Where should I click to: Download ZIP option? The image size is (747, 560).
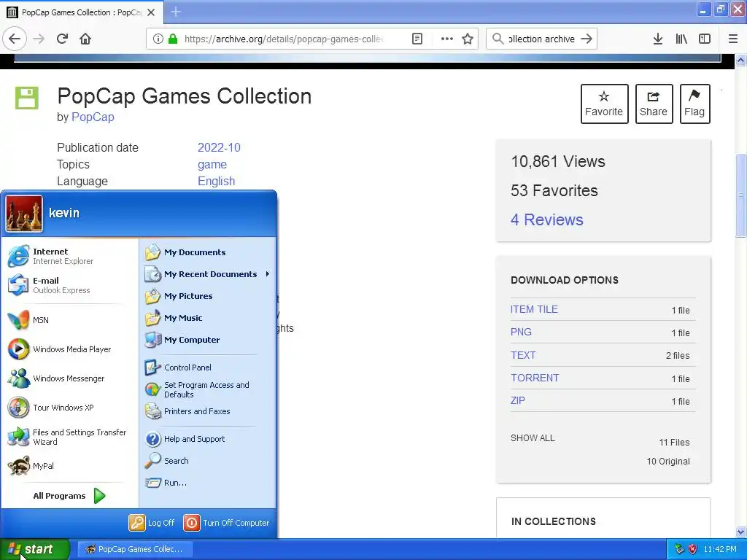click(518, 400)
